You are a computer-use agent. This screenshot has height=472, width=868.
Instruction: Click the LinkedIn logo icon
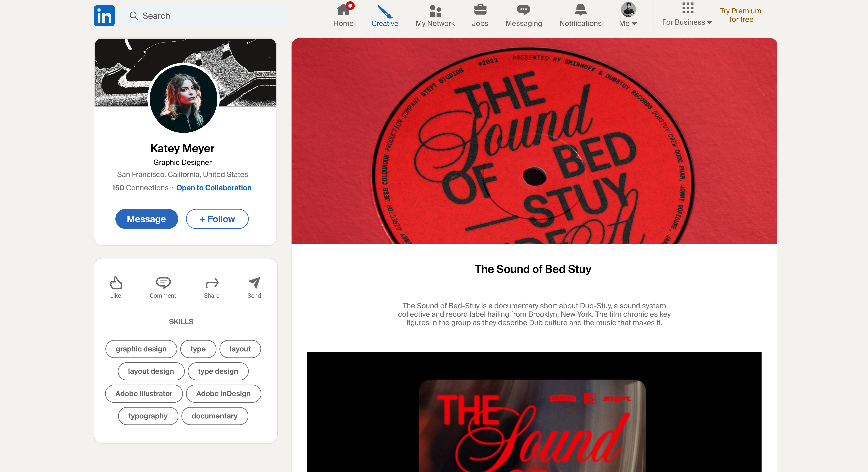point(104,16)
